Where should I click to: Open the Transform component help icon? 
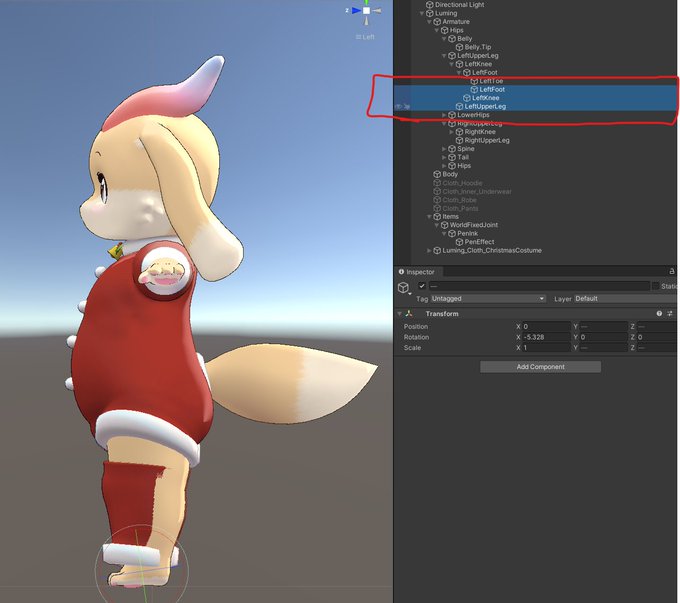(x=659, y=313)
